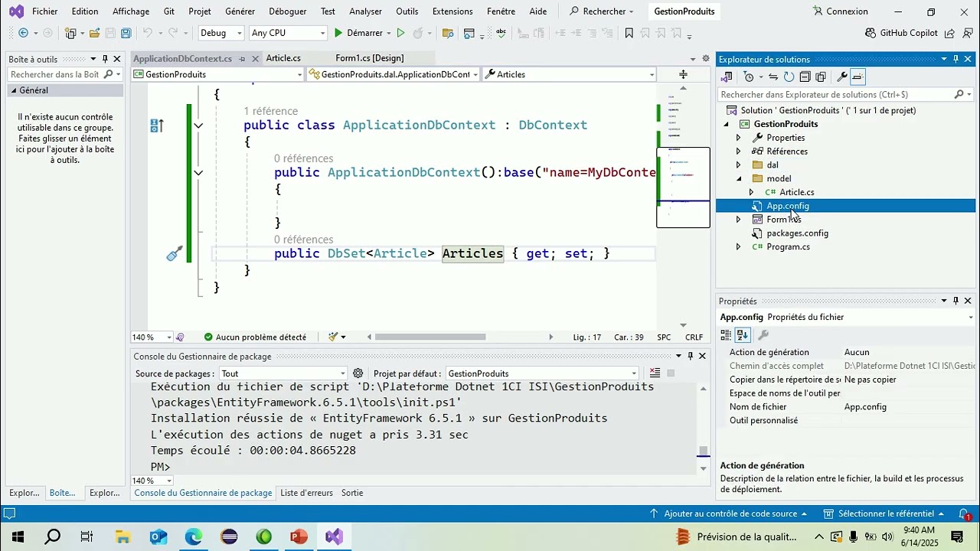Click editor horizontal scrollbar thumb
The height and width of the screenshot is (551, 980).
click(430, 337)
